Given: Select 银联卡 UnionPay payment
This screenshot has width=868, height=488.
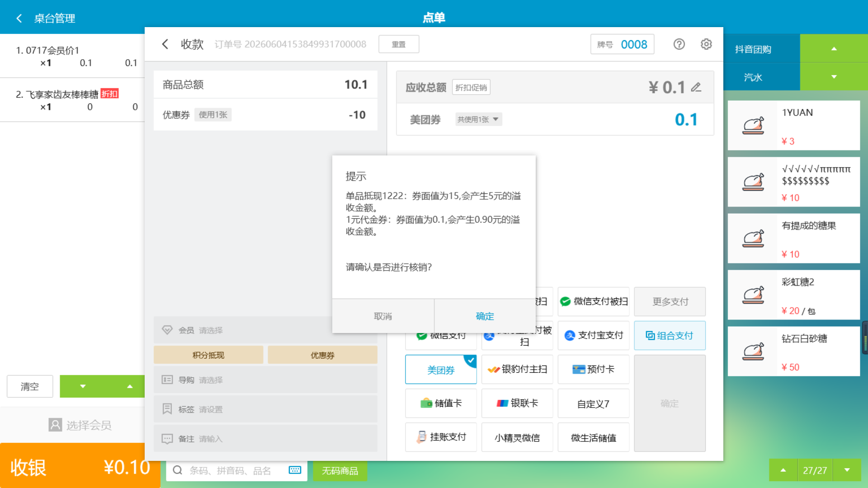Looking at the screenshot, I should coord(517,403).
